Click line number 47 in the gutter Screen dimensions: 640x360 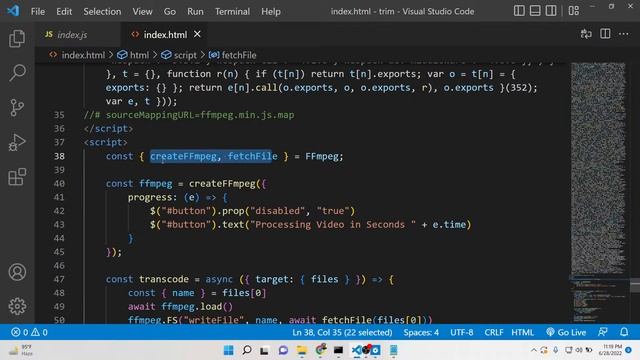click(x=59, y=279)
